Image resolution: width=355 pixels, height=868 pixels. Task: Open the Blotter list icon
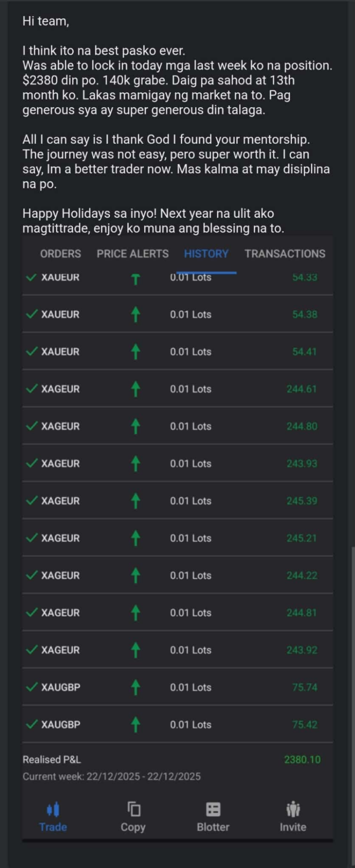click(213, 809)
